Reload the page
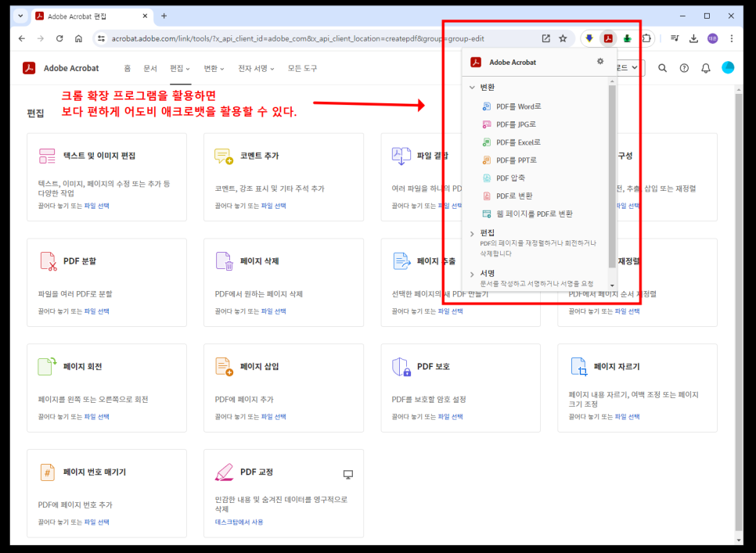Image resolution: width=756 pixels, height=553 pixels. tap(59, 38)
